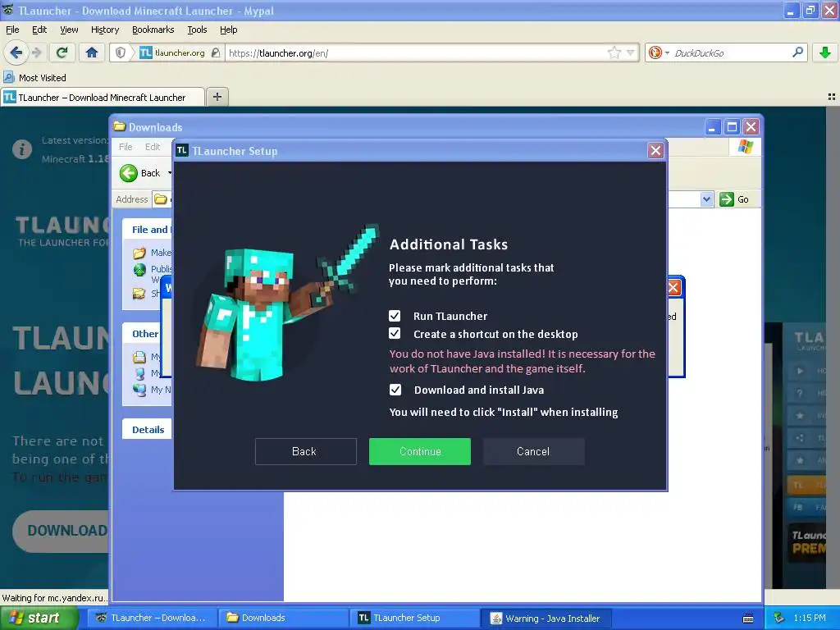Open the browser Help menu

tap(229, 30)
